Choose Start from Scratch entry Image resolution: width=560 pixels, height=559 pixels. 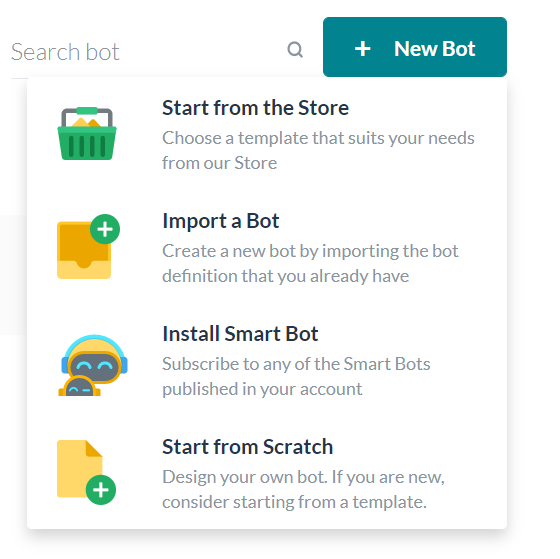[x=267, y=473]
